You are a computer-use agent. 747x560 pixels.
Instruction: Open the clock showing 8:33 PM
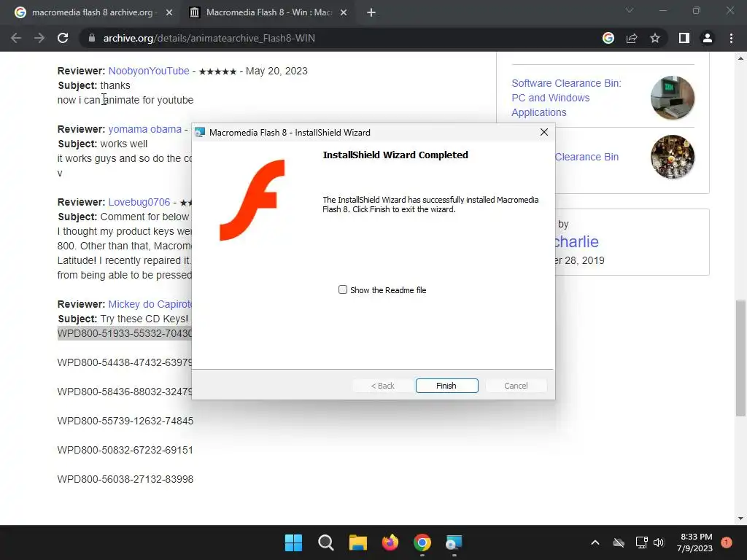694,542
